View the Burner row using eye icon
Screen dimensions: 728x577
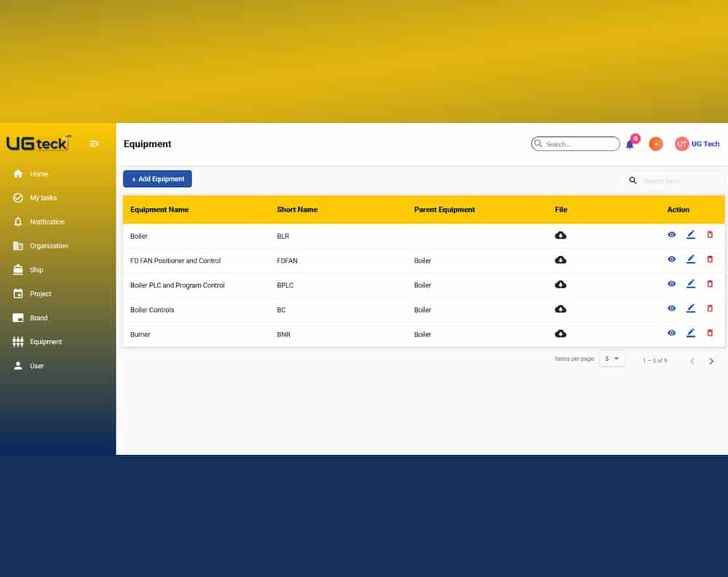tap(671, 333)
